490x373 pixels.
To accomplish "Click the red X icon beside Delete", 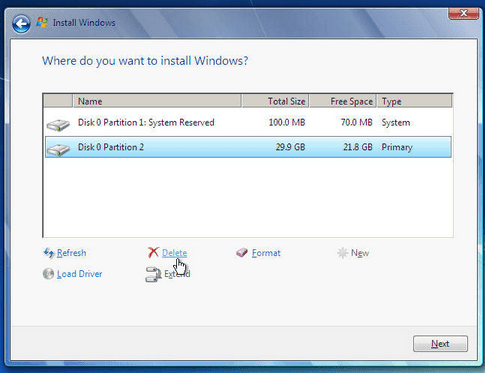I will (153, 252).
